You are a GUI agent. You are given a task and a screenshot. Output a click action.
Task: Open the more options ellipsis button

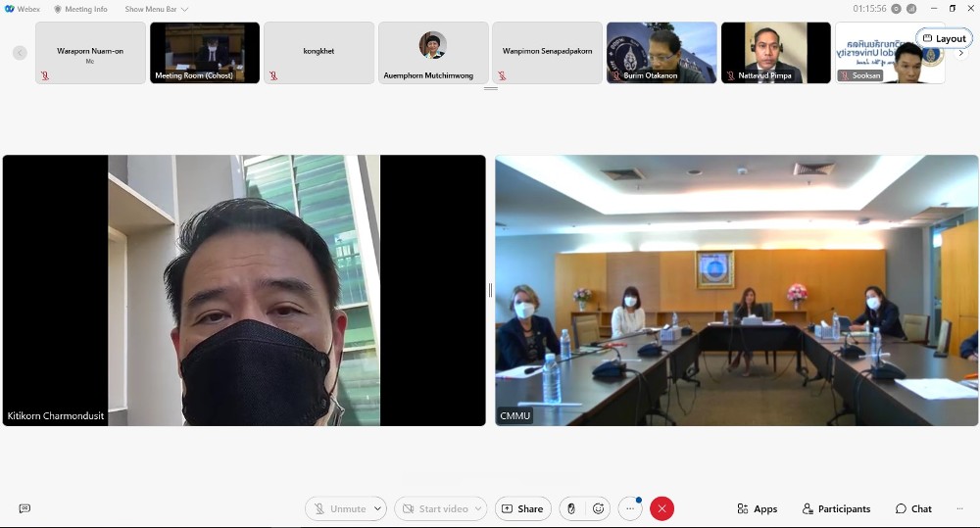pos(630,508)
